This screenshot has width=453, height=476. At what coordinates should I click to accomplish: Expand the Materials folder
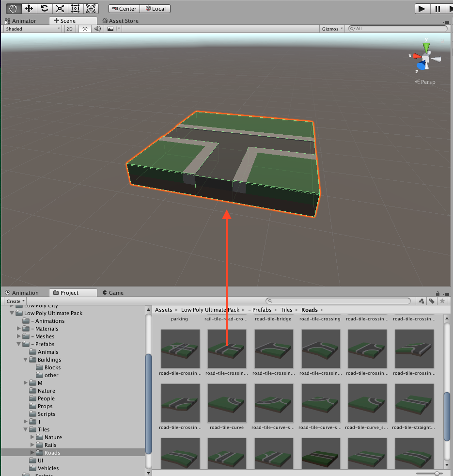(19, 329)
